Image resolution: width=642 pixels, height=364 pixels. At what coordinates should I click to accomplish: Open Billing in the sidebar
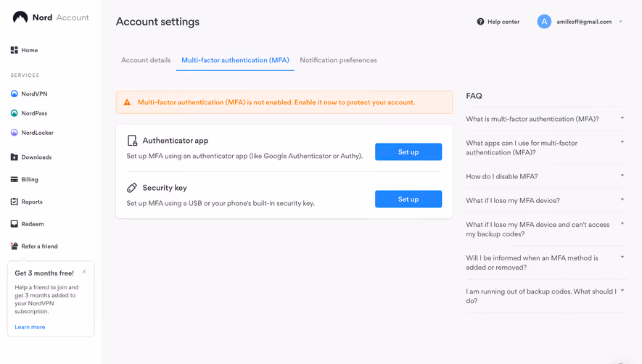click(30, 179)
